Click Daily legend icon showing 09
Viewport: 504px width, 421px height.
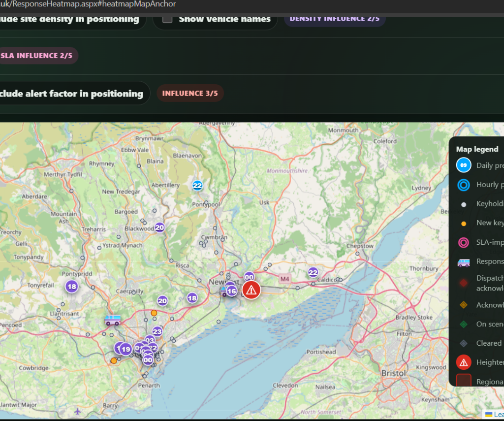[464, 165]
